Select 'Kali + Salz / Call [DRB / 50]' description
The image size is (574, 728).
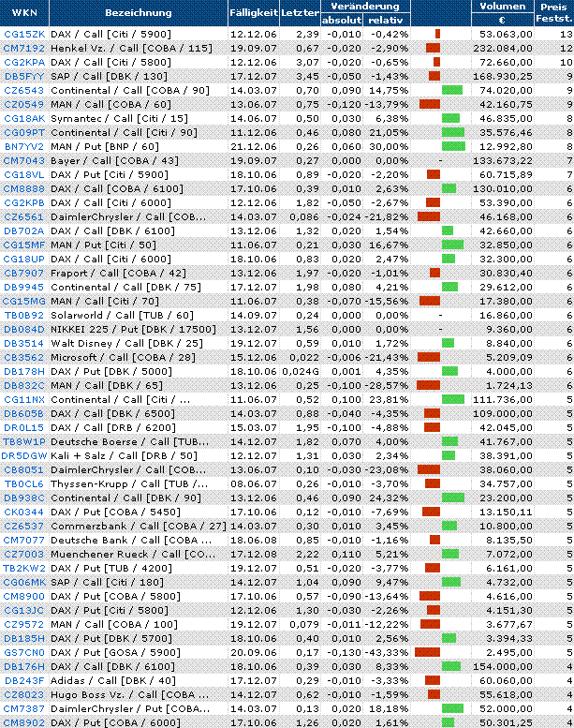pos(124,456)
